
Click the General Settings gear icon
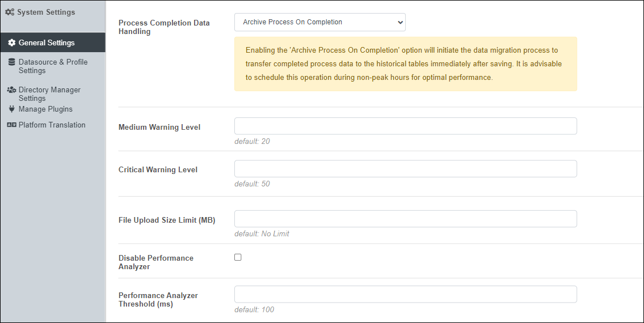(x=11, y=42)
